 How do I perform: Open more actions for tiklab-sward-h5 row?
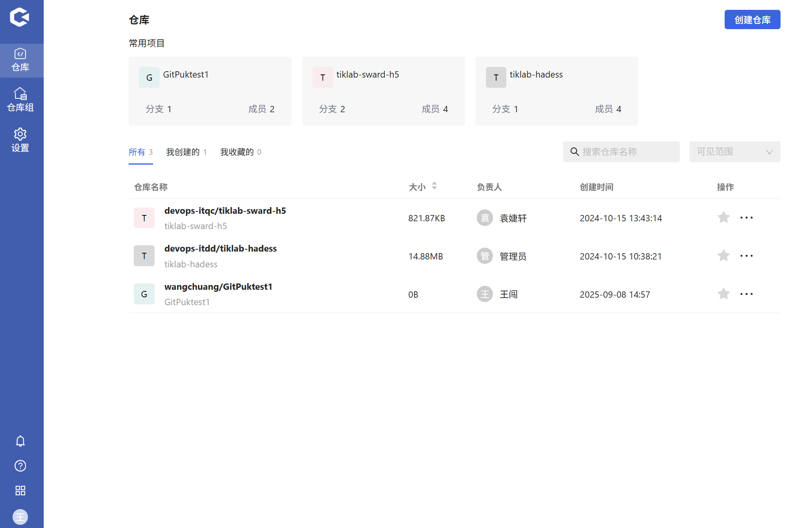tap(746, 217)
